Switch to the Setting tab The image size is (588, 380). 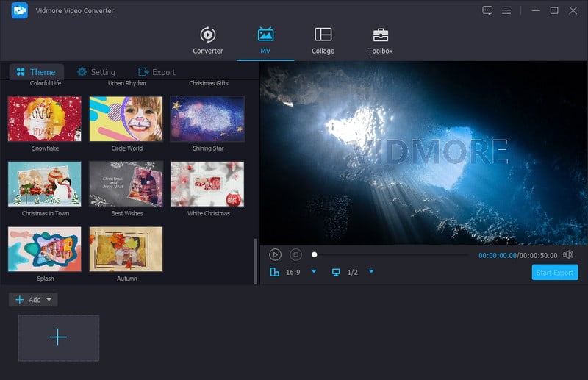pyautogui.click(x=96, y=72)
